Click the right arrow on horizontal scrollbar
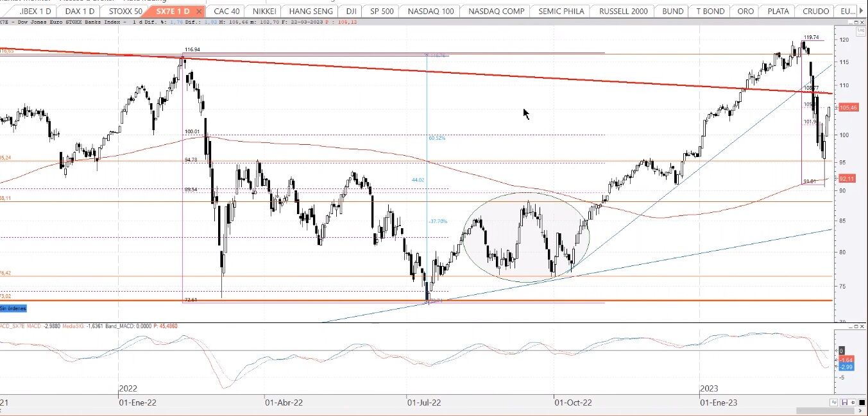Viewport: 868px width, 416px height. point(860,410)
